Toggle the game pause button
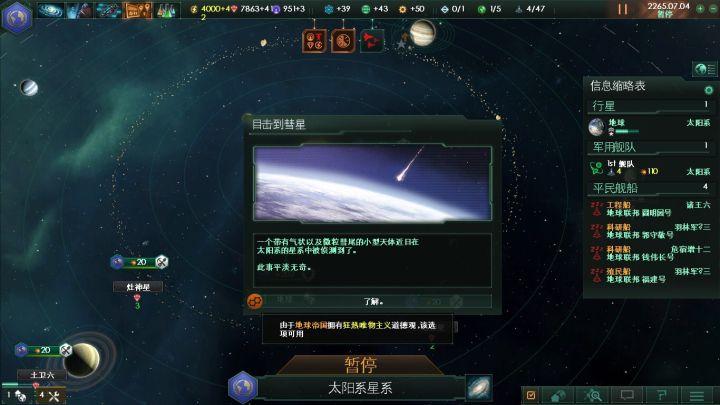Image resolution: width=720 pixels, height=405 pixels. (623, 9)
